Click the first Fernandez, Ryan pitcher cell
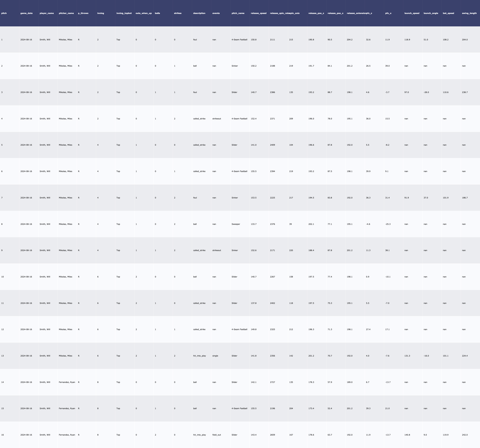The height and width of the screenshot is (448, 480). [x=67, y=382]
